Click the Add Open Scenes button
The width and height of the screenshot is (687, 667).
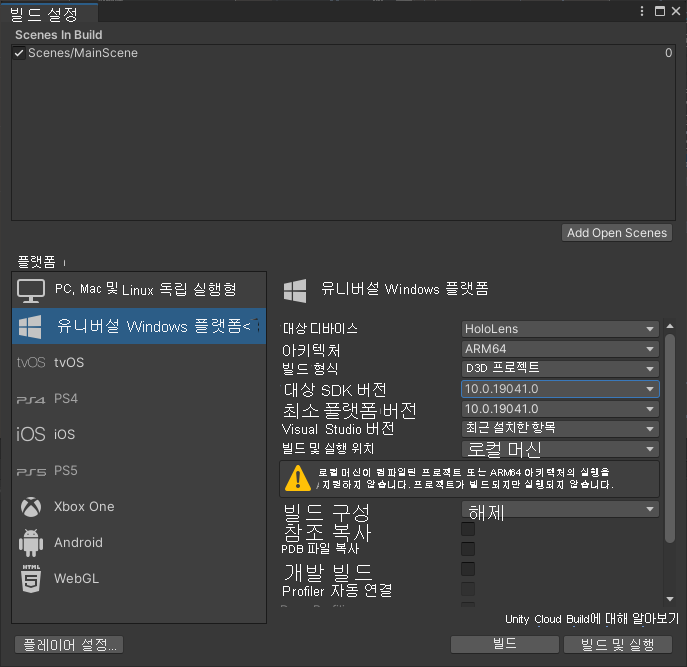[x=617, y=233]
